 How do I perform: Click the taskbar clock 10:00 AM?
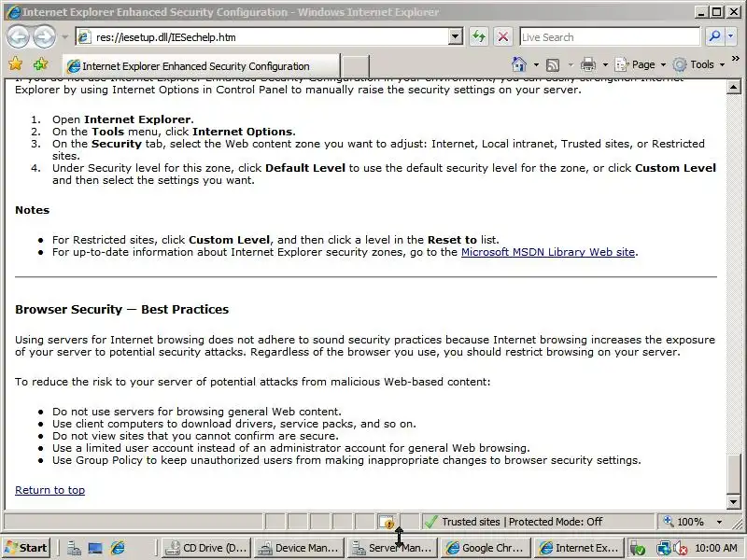[716, 548]
